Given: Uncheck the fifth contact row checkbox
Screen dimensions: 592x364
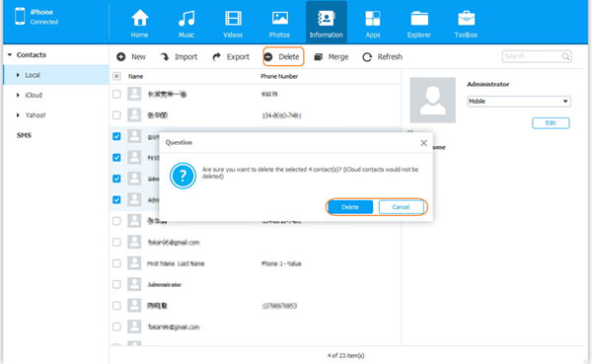Looking at the screenshot, I should (116, 179).
